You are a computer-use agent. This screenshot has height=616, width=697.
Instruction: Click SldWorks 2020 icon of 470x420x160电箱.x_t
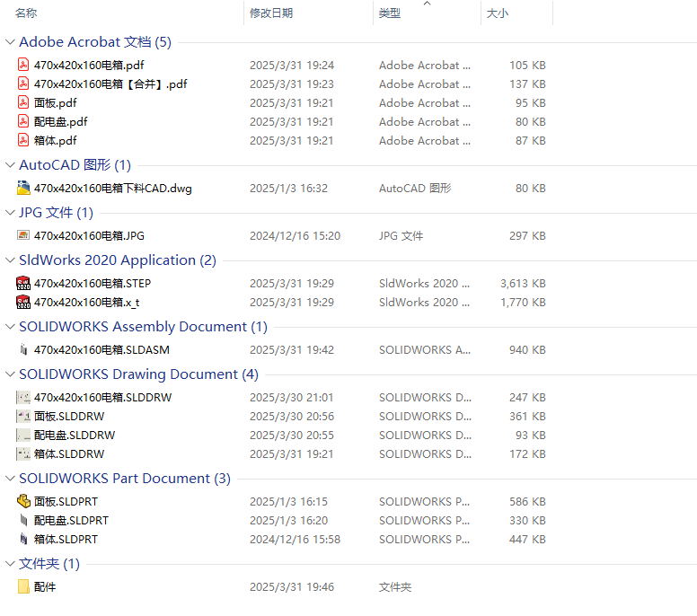(x=23, y=303)
